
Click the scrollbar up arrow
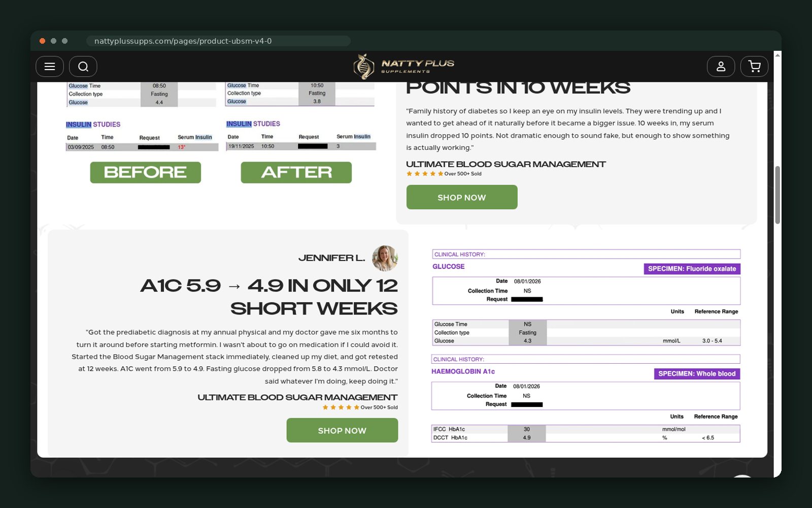[777, 55]
